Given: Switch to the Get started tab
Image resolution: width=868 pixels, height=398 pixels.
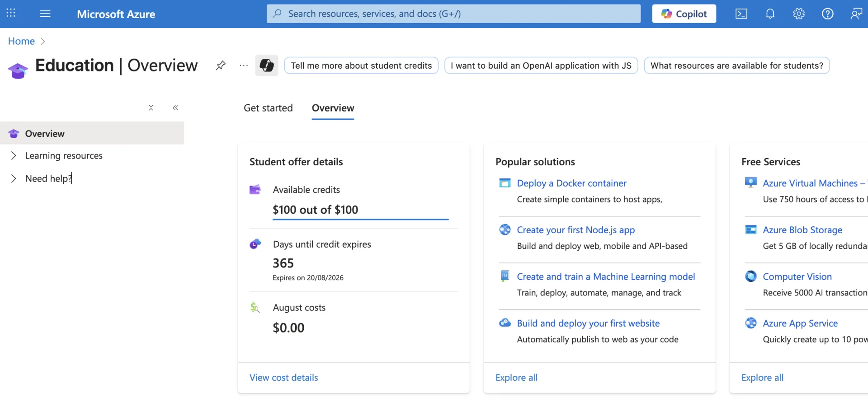Looking at the screenshot, I should coord(268,108).
